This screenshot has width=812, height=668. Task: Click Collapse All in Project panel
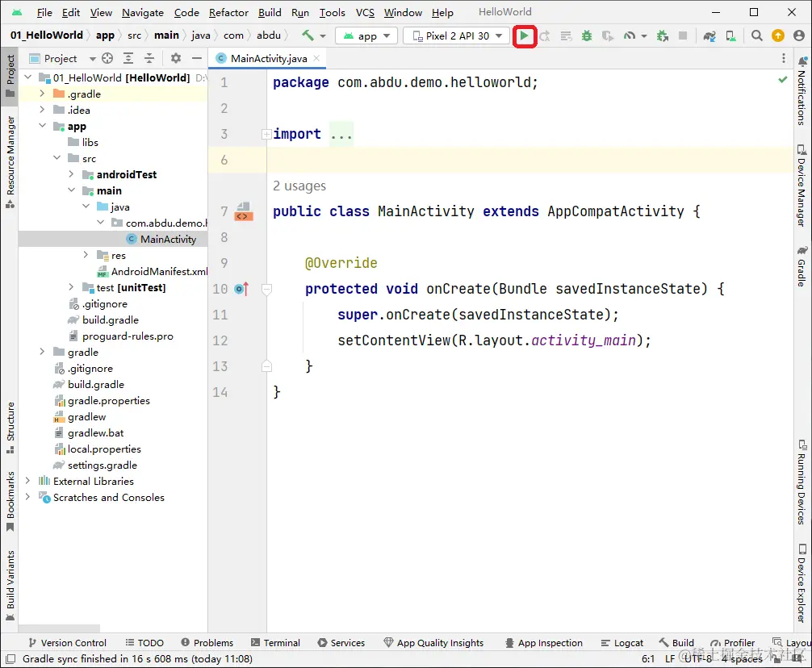pos(149,58)
